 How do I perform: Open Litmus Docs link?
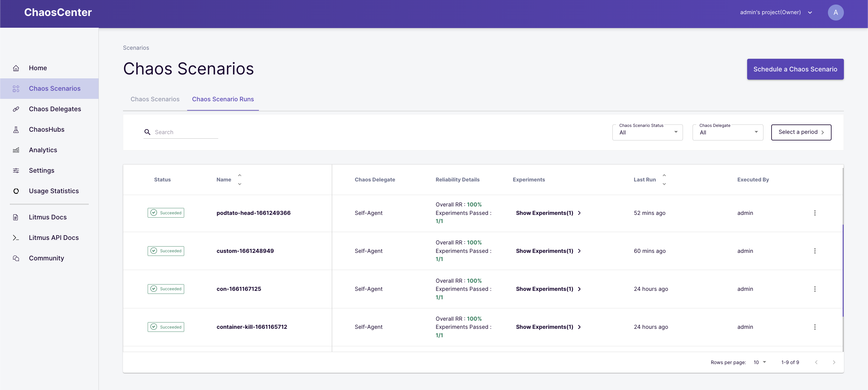click(x=49, y=217)
